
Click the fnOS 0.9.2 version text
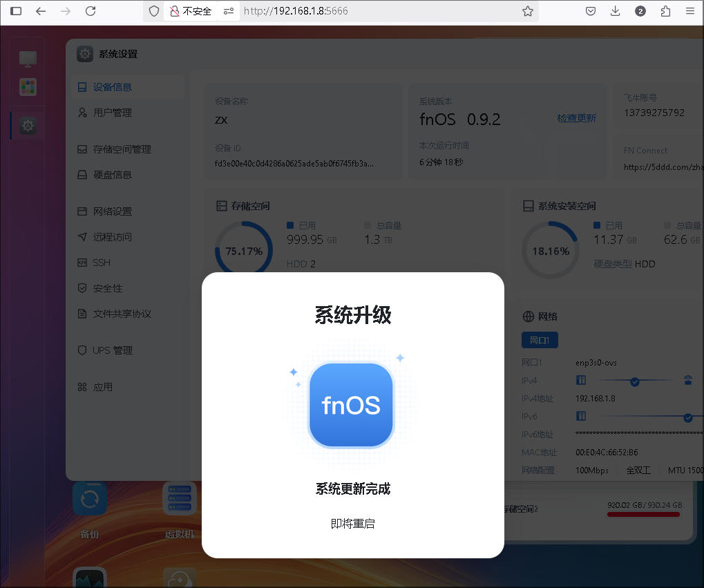(x=459, y=119)
